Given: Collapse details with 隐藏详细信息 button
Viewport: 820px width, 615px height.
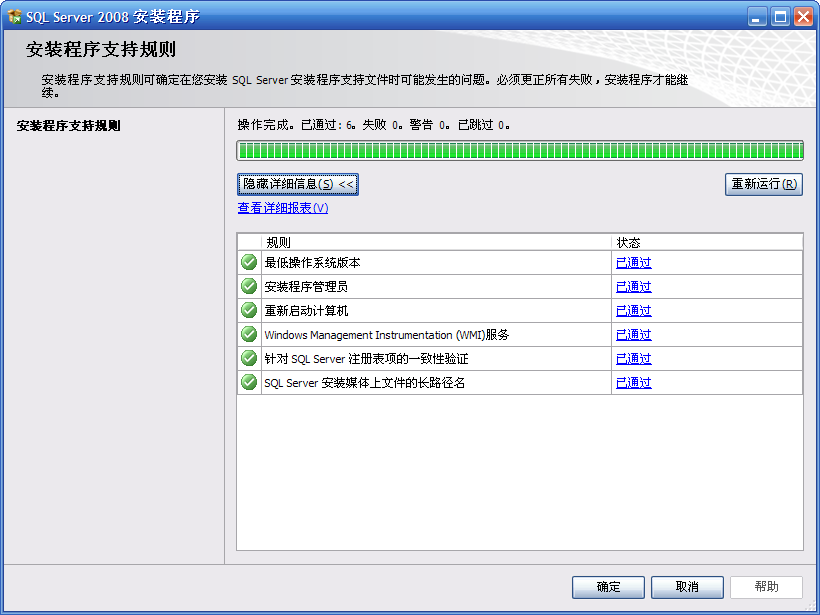Looking at the screenshot, I should click(298, 184).
